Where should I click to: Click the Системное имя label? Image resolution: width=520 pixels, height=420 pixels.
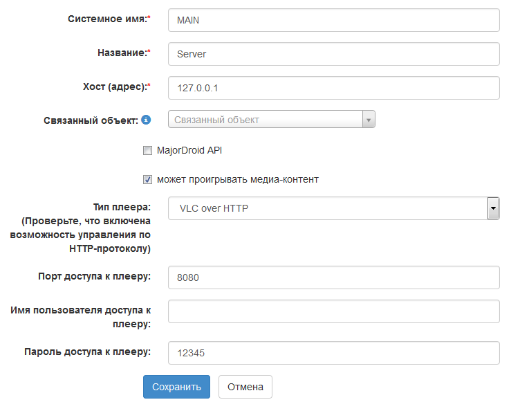click(x=107, y=19)
